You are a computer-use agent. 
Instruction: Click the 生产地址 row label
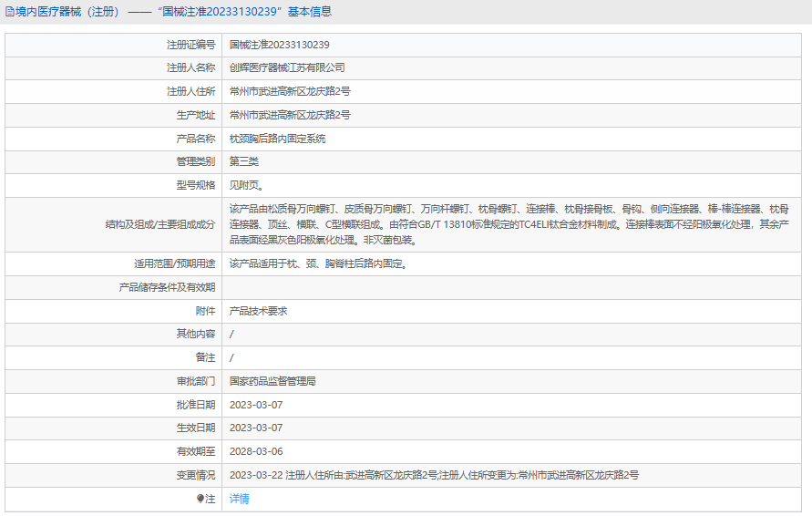point(195,115)
